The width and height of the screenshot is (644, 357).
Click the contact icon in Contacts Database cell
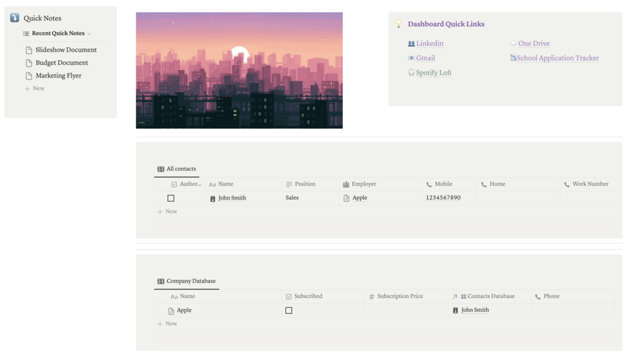(456, 311)
